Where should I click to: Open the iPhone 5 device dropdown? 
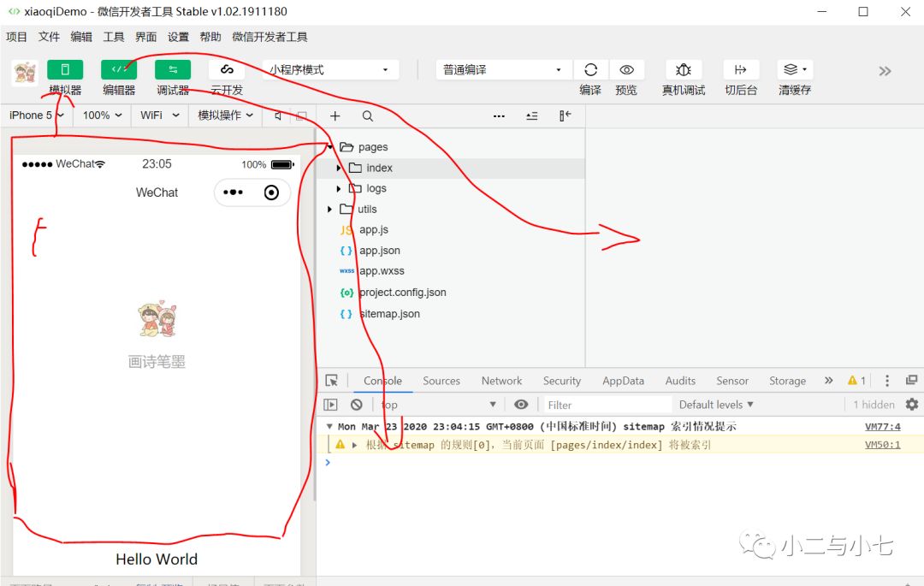pos(37,115)
